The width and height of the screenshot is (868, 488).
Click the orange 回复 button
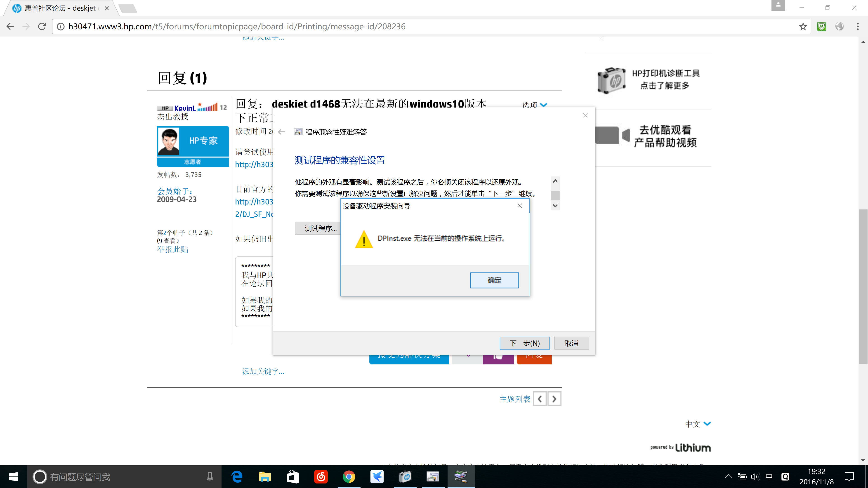point(534,359)
